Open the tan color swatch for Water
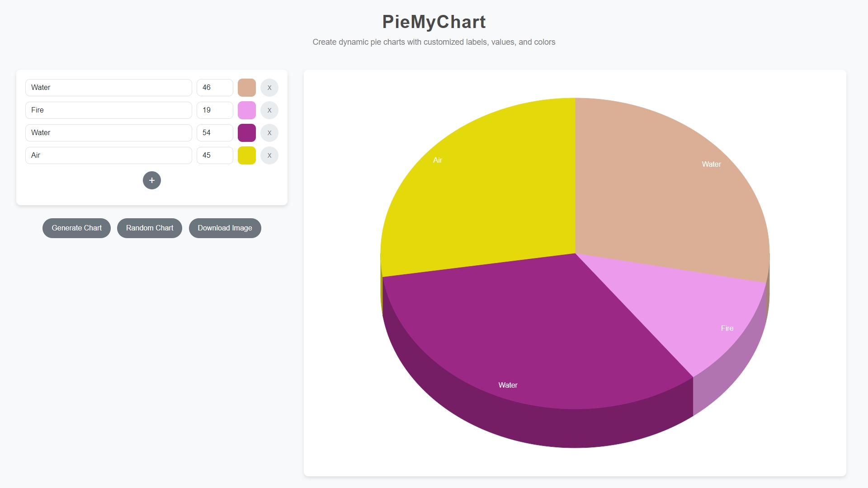 (247, 88)
